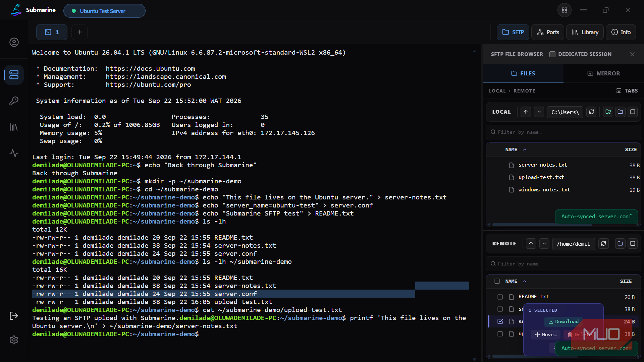Edit the REMOTE path /home/demil field

pos(574,244)
